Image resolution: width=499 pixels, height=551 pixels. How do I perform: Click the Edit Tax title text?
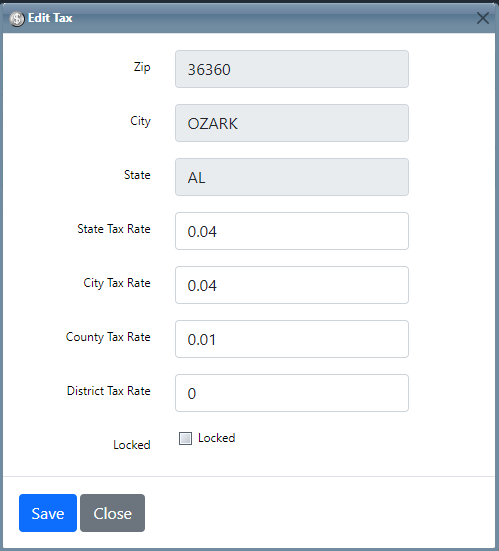[50, 18]
